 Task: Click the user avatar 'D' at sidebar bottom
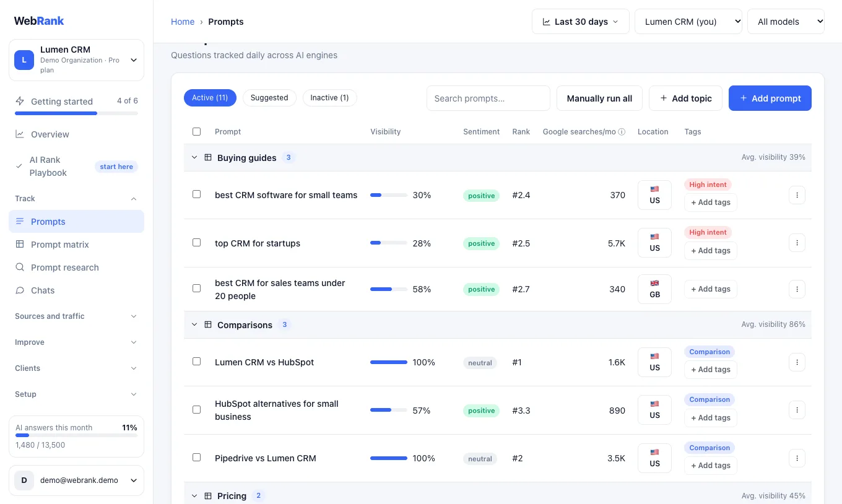point(24,480)
